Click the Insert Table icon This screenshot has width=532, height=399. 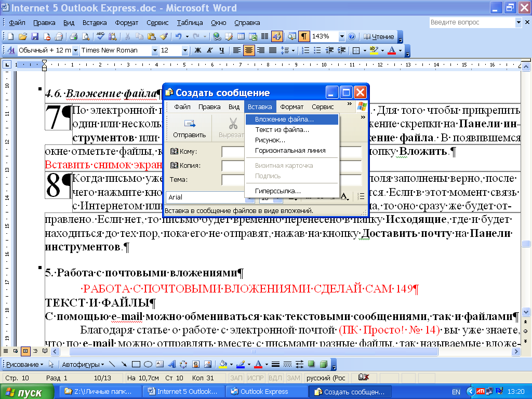click(241, 37)
